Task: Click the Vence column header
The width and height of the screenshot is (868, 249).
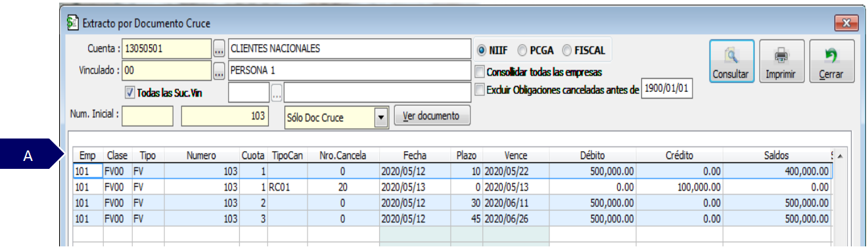Action: pos(516,156)
